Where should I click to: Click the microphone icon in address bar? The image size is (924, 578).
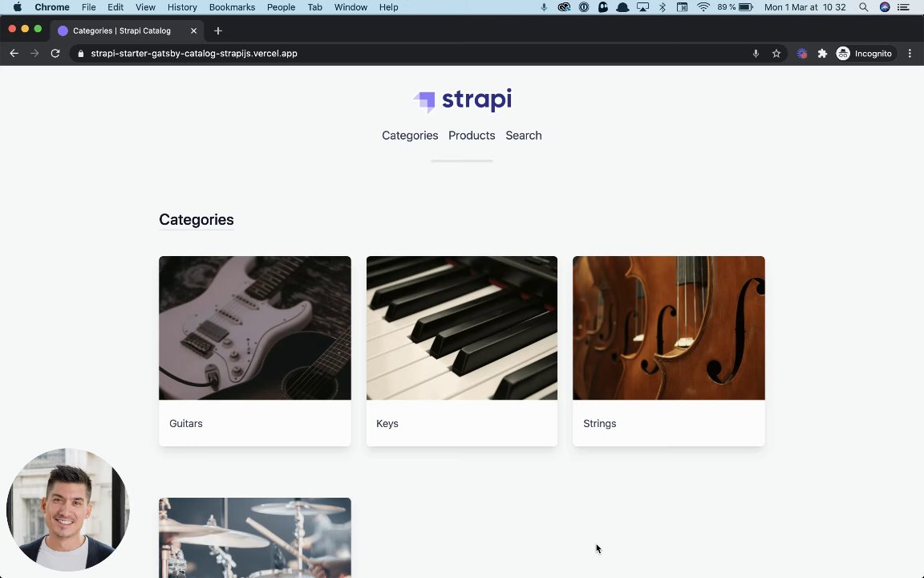[756, 54]
